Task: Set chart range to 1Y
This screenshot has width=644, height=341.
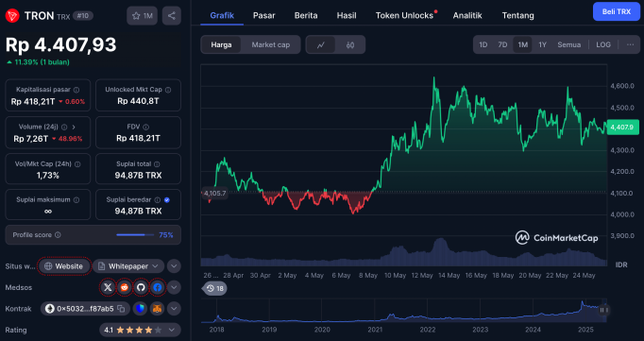Action: (542, 44)
